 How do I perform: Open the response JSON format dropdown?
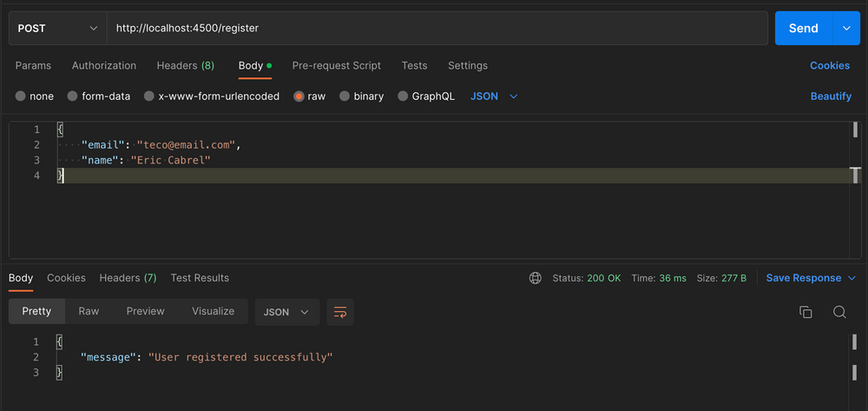[x=286, y=312]
